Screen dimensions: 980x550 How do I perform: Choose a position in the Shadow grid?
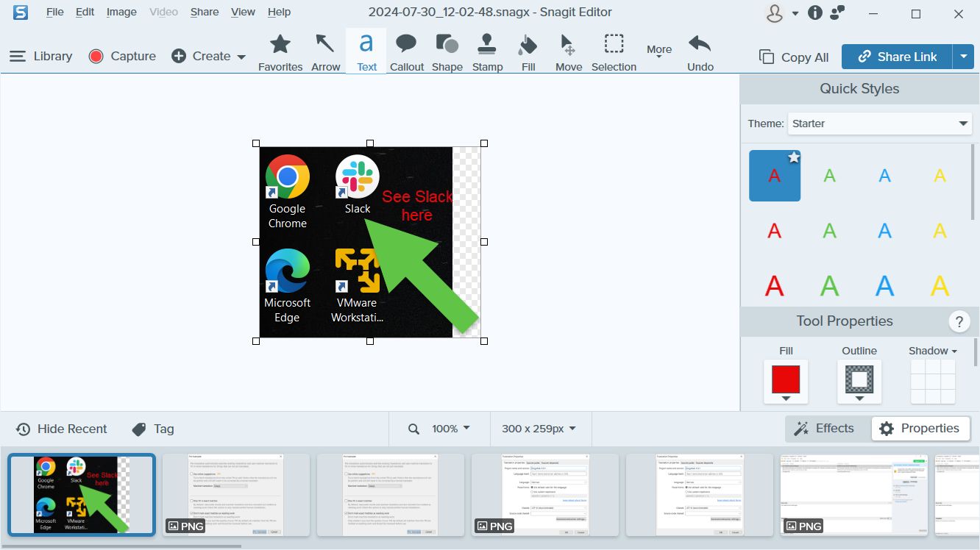pos(933,382)
